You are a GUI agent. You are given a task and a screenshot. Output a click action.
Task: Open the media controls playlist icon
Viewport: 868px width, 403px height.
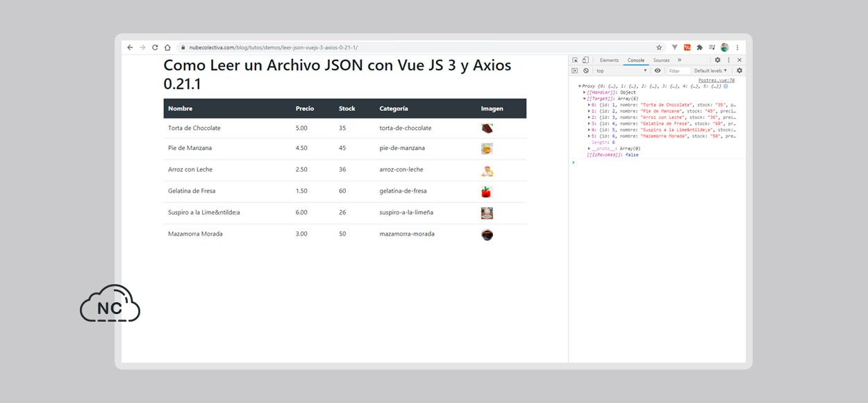[x=712, y=47]
